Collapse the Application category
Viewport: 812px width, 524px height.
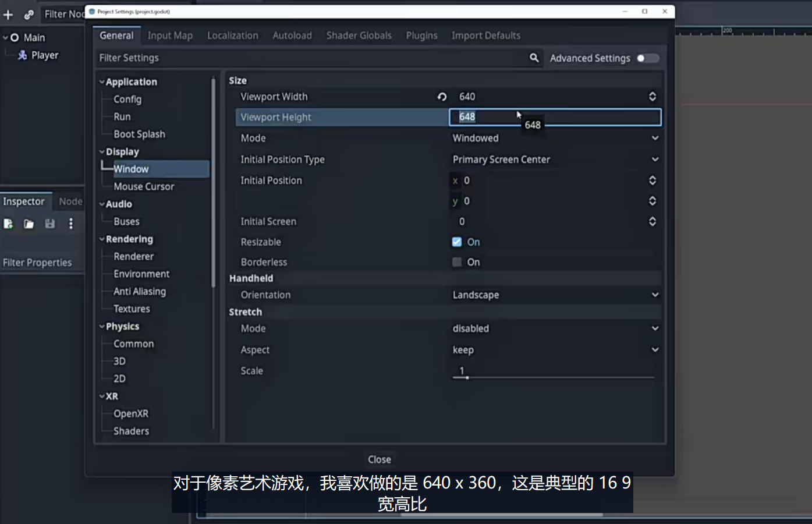102,82
